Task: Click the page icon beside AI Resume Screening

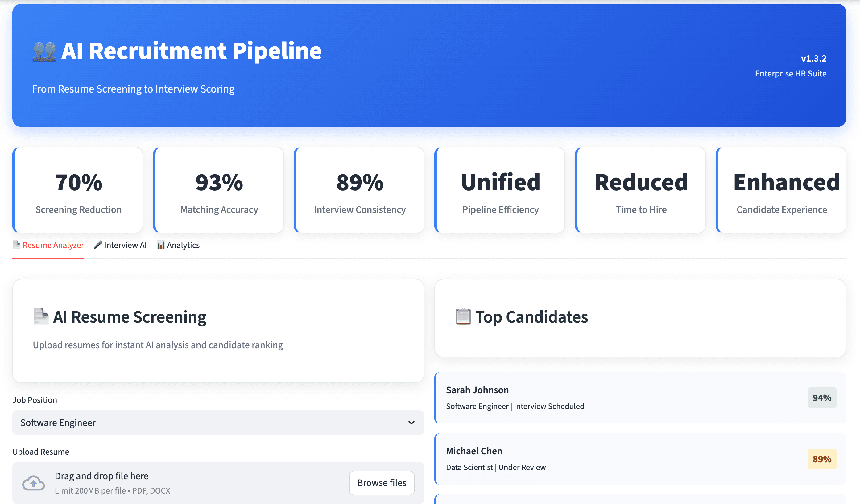Action: (41, 316)
